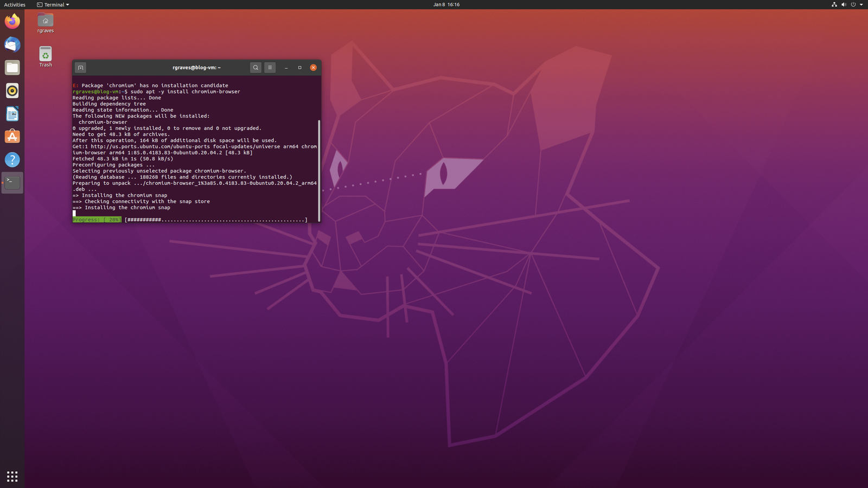Launch Rhythmbox music player
Viewport: 868px width, 488px height.
12,91
